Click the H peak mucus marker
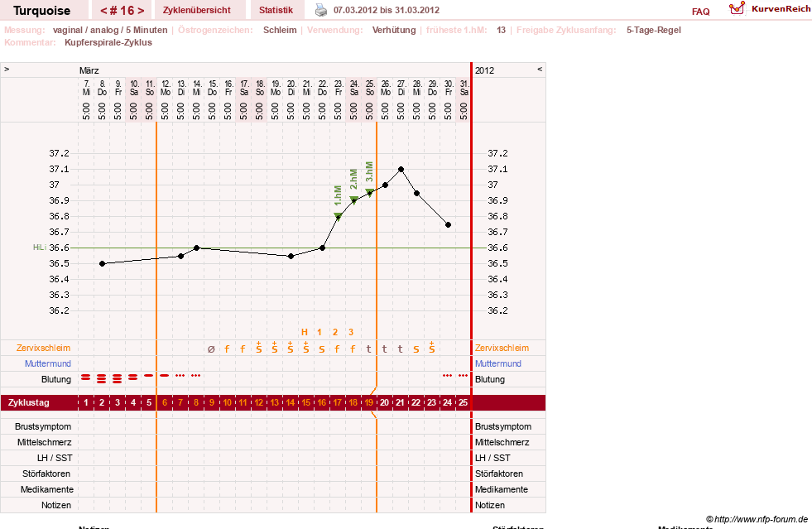Viewport: 812px width, 529px height. [x=305, y=332]
